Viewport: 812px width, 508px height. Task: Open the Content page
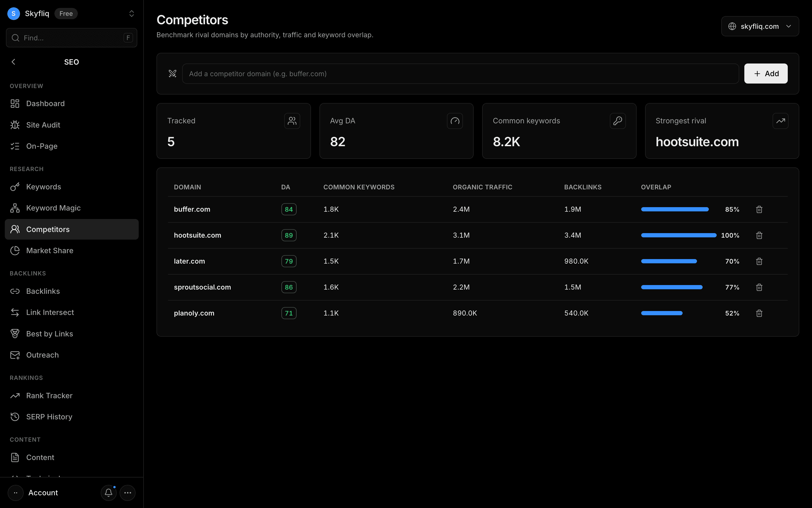(x=71, y=457)
